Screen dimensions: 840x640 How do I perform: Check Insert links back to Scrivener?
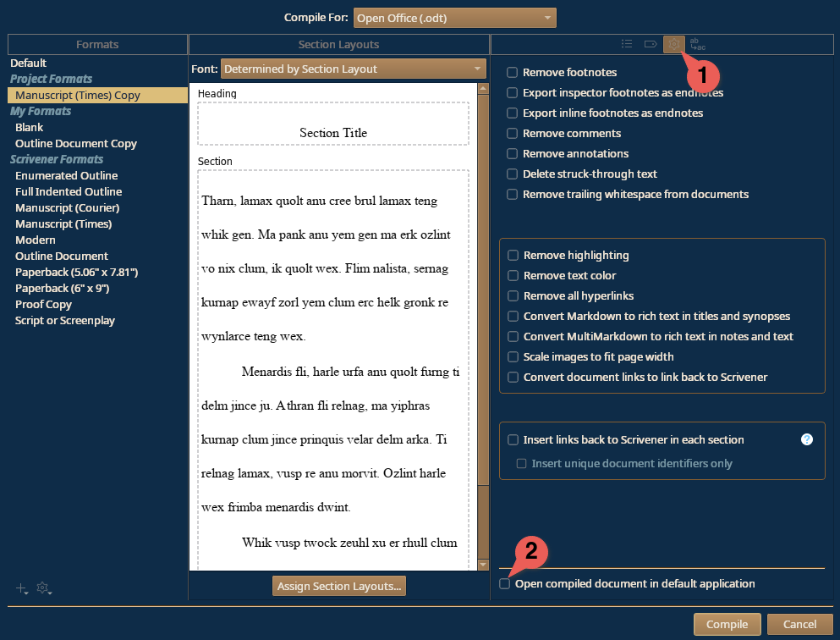point(513,440)
